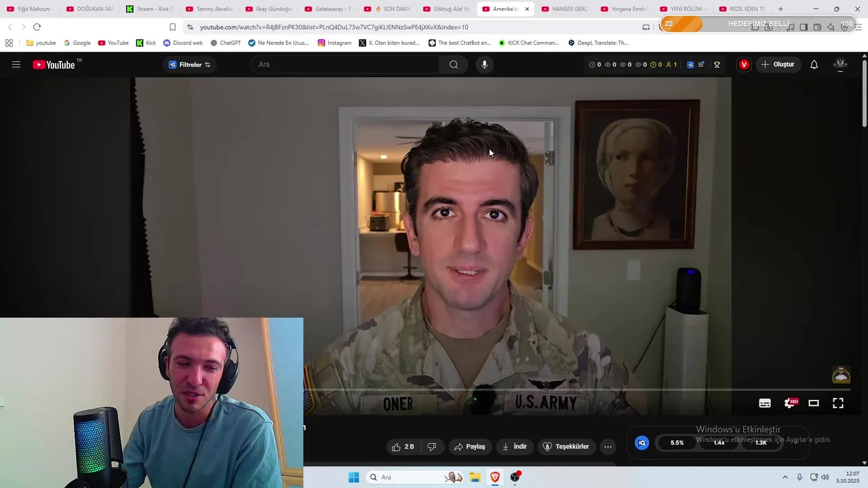
Task: Open YouTube notifications bell
Action: click(x=814, y=64)
